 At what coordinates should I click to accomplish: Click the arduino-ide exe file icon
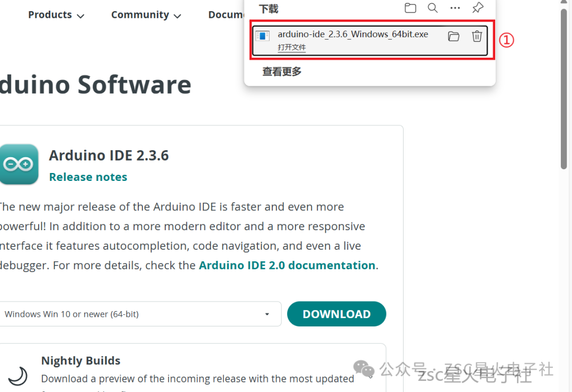click(262, 35)
